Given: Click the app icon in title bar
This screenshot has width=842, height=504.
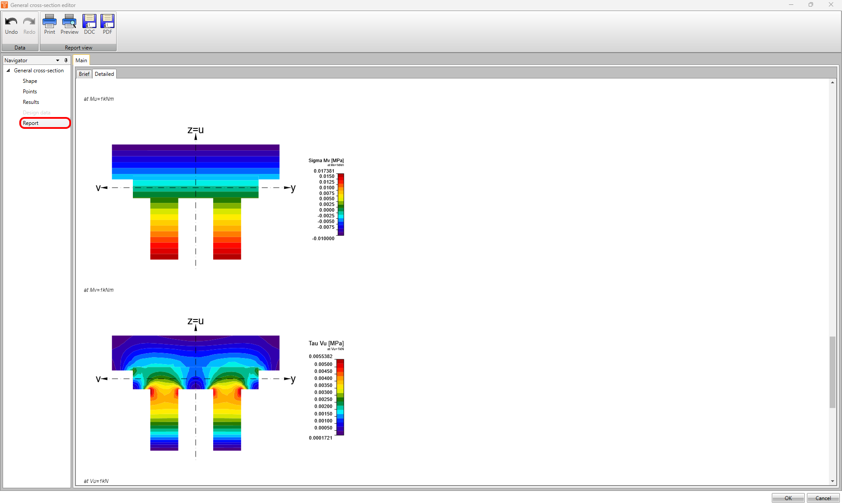Looking at the screenshot, I should click(x=4, y=5).
